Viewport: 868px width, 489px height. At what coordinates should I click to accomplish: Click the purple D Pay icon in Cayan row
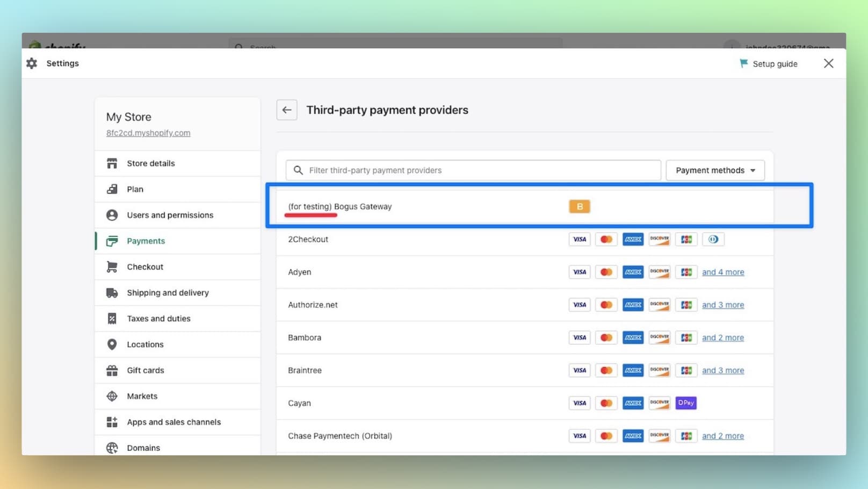[686, 403]
